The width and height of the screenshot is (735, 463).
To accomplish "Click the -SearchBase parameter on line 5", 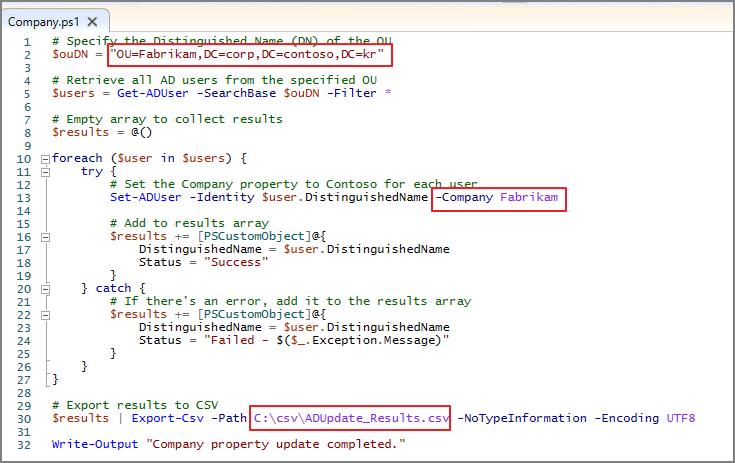I will coord(236,93).
